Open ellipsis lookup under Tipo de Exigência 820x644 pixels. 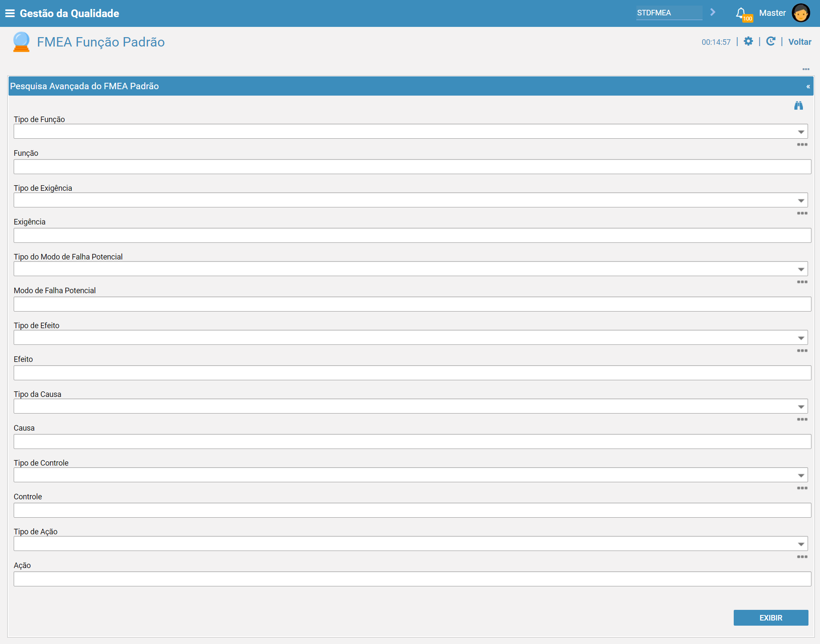[802, 213]
